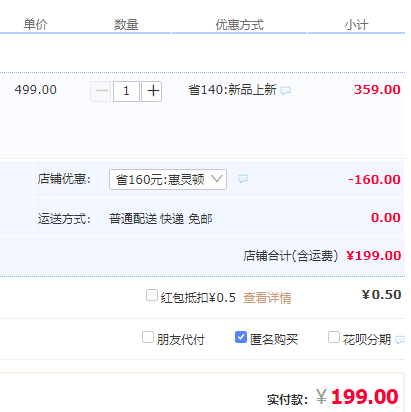This screenshot has height=412, width=411.
Task: Enable the 红包抵扣¥0.5 checkbox
Action: [152, 295]
